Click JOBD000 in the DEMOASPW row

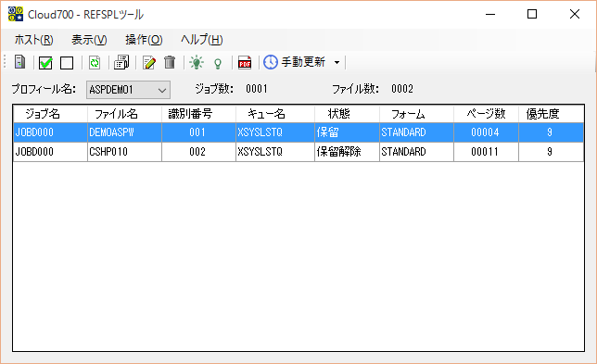click(50, 132)
